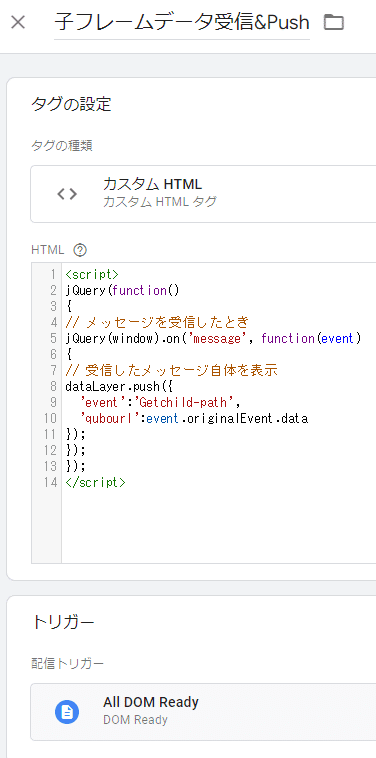Open the All DOM Ready trigger
Screen dimensions: 376x758
click(203, 712)
